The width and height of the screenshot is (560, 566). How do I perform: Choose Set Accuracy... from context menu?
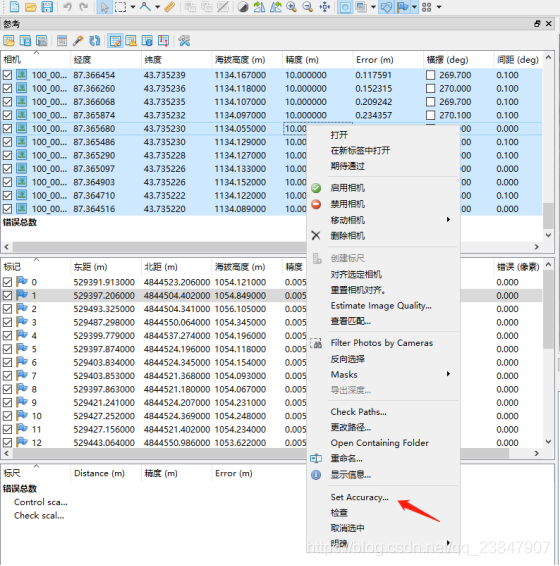pyautogui.click(x=360, y=497)
